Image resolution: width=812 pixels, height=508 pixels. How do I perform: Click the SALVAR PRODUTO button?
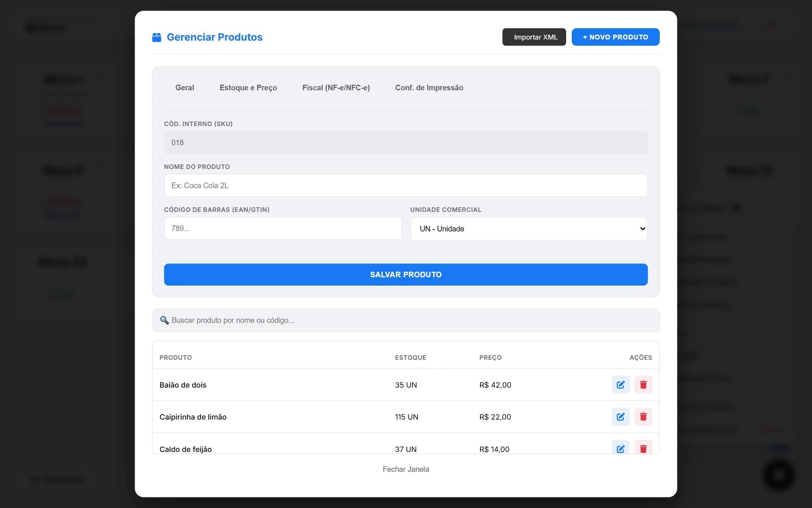[x=406, y=275]
